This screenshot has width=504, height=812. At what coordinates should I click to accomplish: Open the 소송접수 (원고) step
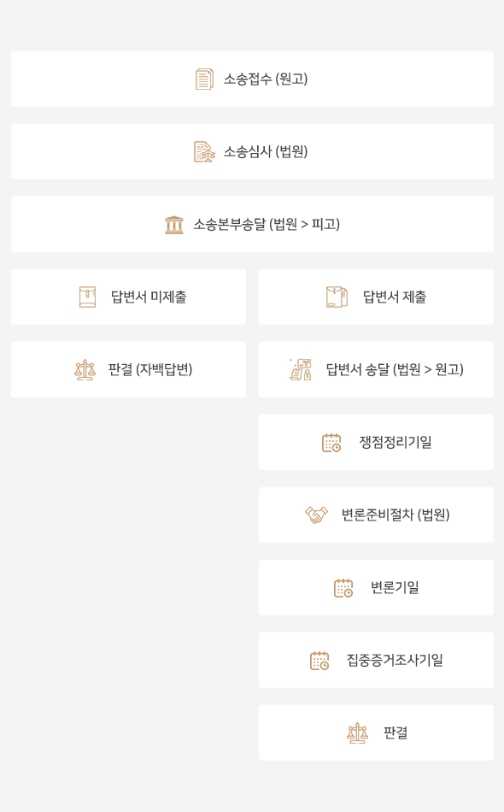coord(252,79)
